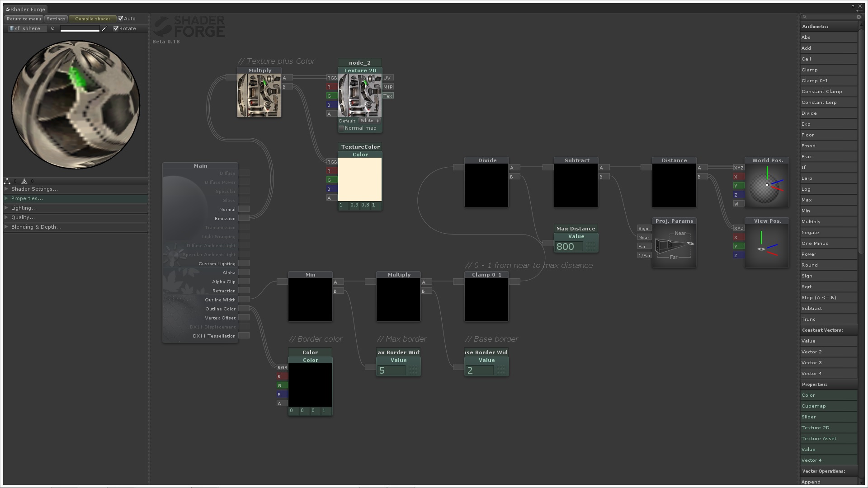Open the mesh object picker circle icon
868x488 pixels.
pyautogui.click(x=52, y=28)
